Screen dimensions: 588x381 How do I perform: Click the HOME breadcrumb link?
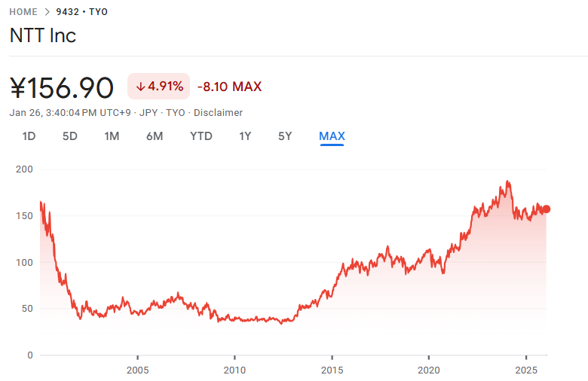tap(23, 12)
